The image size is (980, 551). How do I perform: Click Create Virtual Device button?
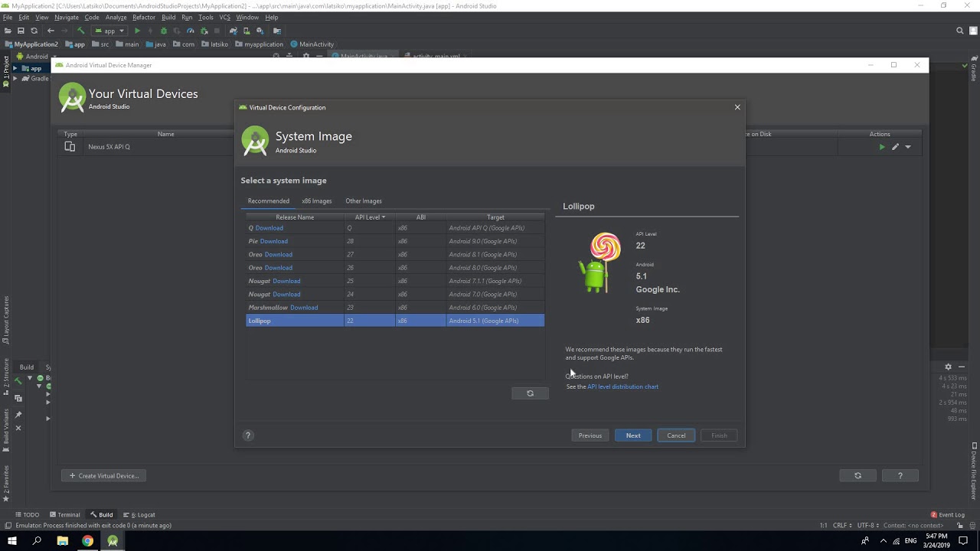click(x=104, y=476)
